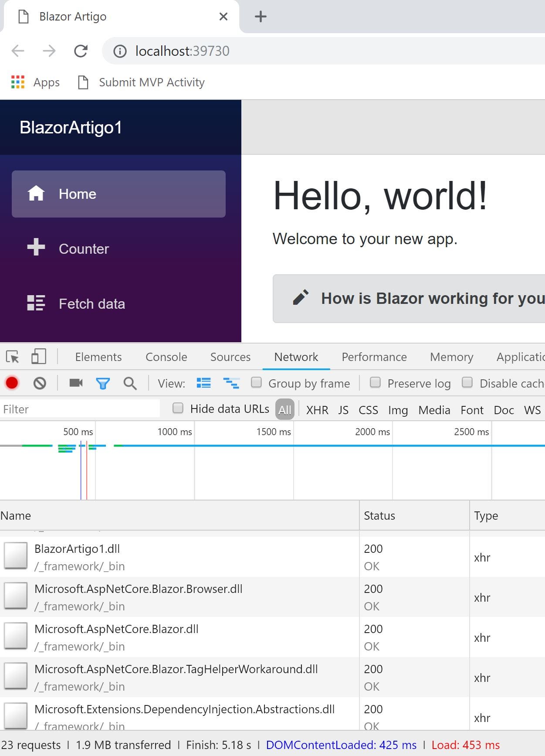Click the BlazorArtigo1 brand link

coord(71,127)
